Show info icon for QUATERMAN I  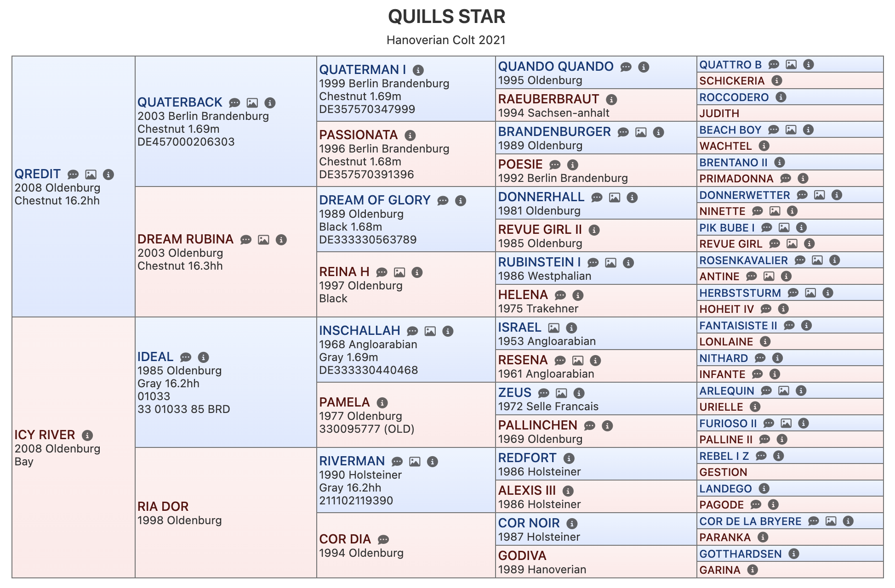click(x=418, y=70)
